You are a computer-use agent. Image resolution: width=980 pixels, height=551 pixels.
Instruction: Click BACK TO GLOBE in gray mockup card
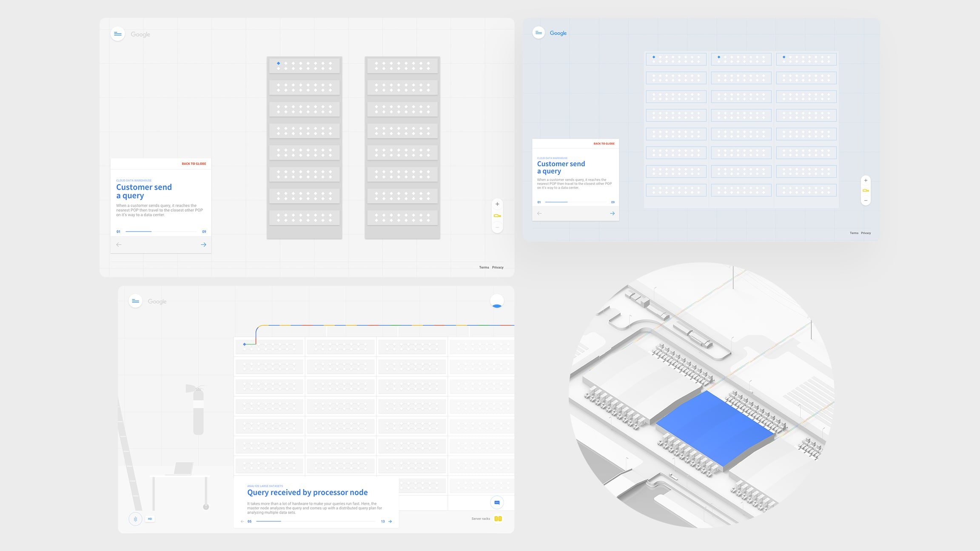(194, 164)
